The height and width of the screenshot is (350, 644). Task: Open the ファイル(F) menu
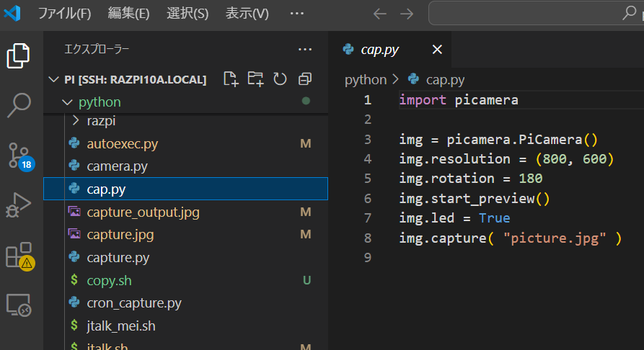[64, 14]
